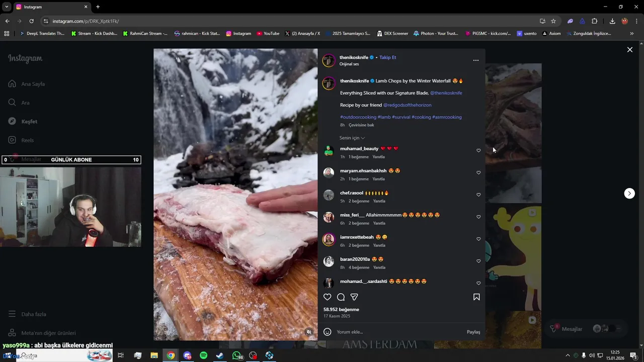Screen dimensions: 644x362
Task: Bookmark this page with the star icon
Action: click(553, 21)
